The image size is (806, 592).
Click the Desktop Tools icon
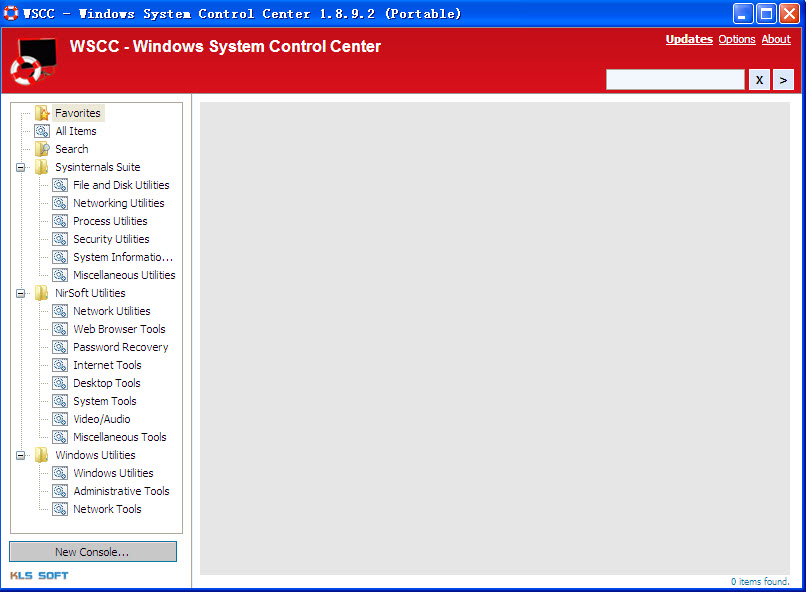pos(60,383)
